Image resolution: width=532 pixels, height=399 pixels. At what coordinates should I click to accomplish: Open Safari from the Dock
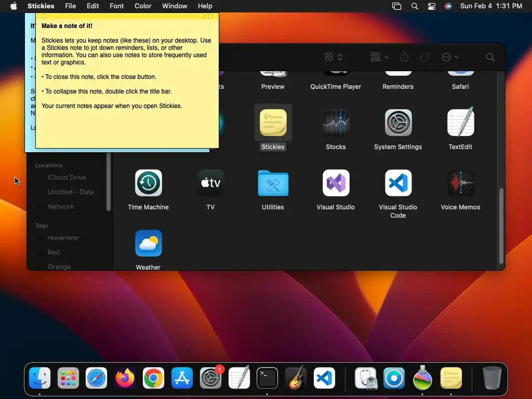coord(96,378)
